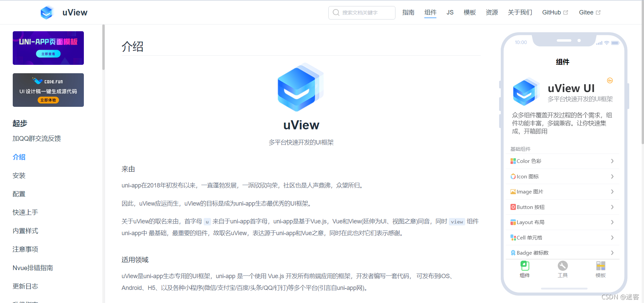Open 内置样式 sidebar page

[x=25, y=231]
